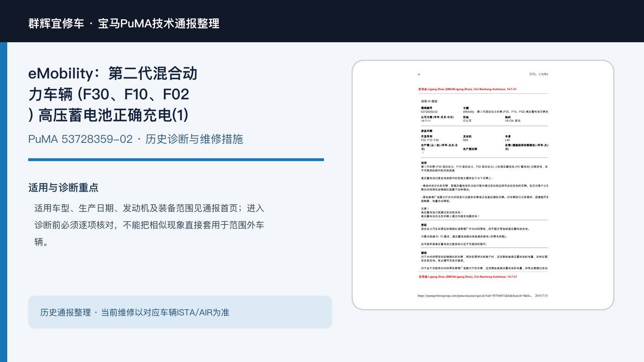The image size is (644, 362).
Task: Click the blue divider line under subtitle
Action: [176, 160]
